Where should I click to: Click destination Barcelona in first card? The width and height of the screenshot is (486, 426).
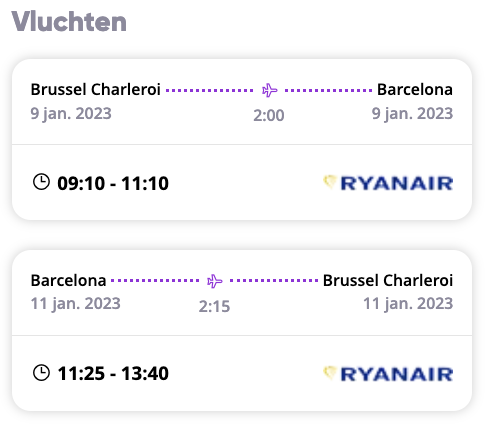[415, 89]
